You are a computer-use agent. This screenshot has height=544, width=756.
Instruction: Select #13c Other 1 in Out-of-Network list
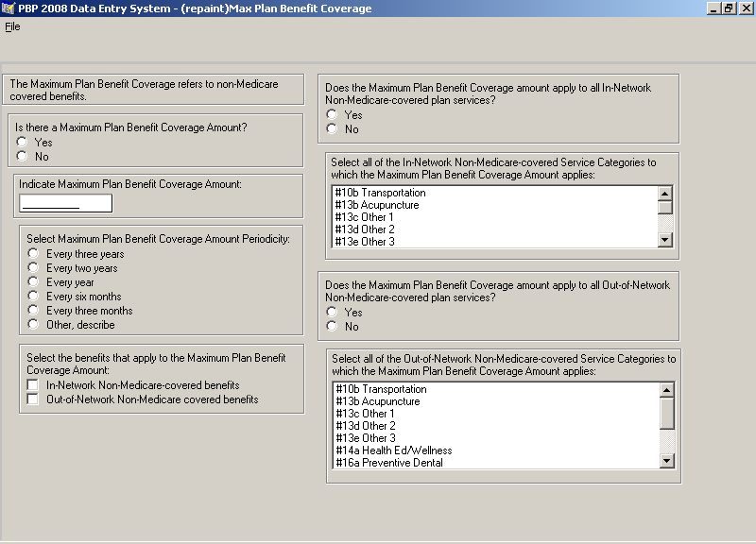(497, 414)
